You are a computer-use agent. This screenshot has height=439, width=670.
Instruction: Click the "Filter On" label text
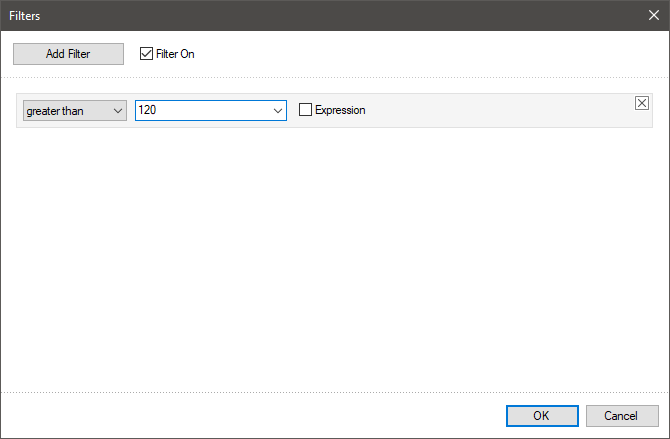(x=176, y=54)
